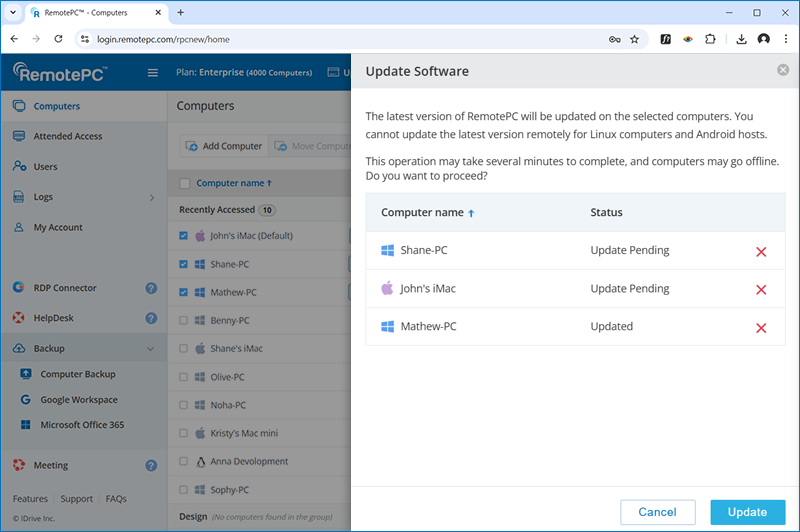Image resolution: width=800 pixels, height=532 pixels.
Task: Check the Benny-PC checkbox
Action: point(183,321)
